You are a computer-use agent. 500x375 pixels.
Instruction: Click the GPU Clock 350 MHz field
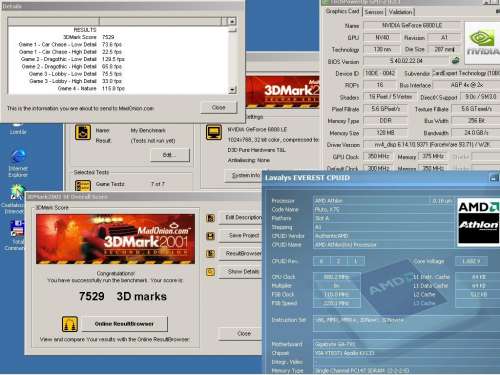[378, 157]
